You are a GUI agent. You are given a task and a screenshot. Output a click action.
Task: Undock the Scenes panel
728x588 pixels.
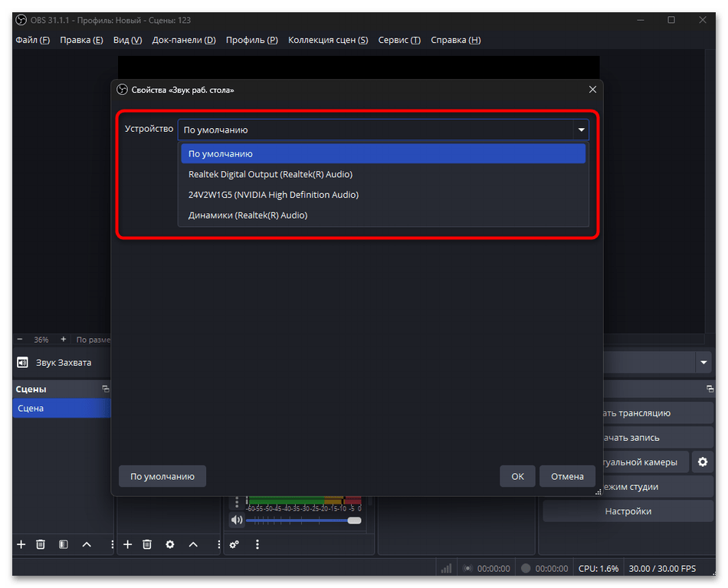click(106, 389)
